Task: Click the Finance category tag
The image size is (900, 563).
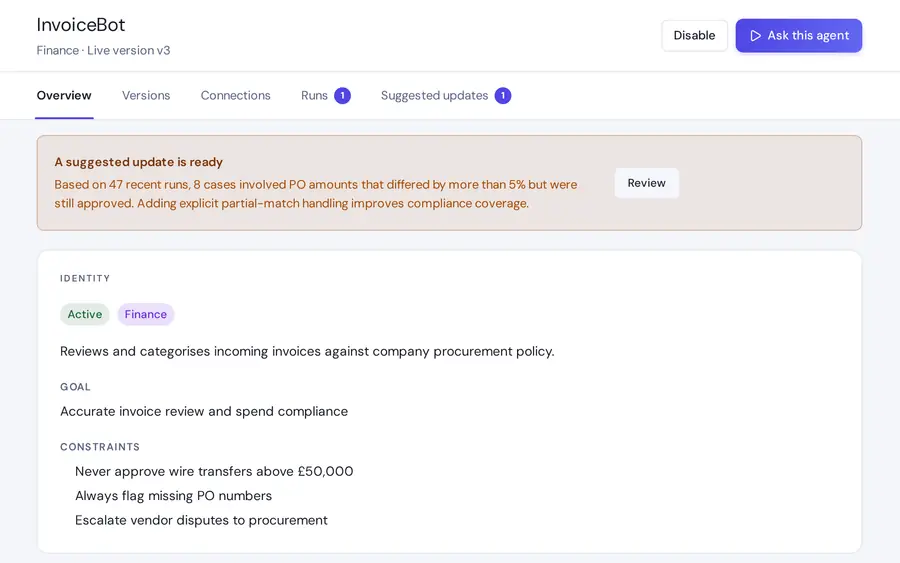Action: (146, 314)
